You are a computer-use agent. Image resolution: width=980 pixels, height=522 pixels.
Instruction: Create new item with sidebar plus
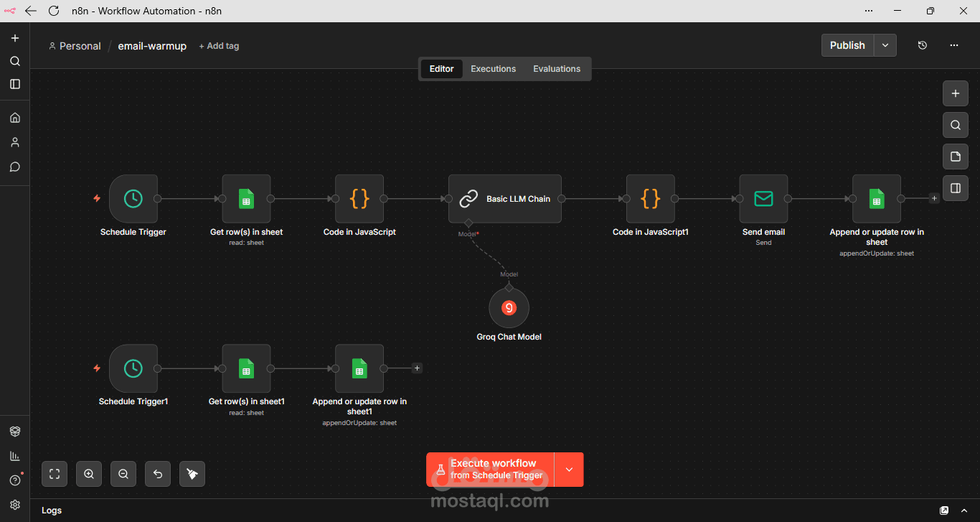coord(15,38)
